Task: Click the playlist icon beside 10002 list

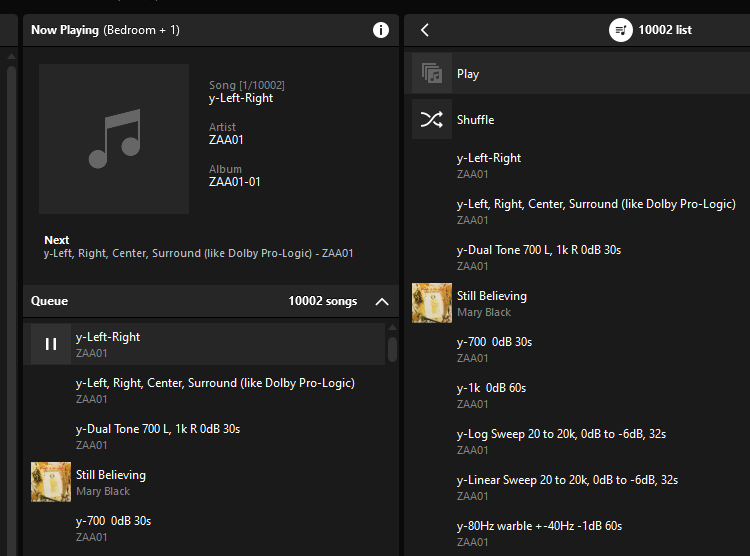Action: coord(620,30)
